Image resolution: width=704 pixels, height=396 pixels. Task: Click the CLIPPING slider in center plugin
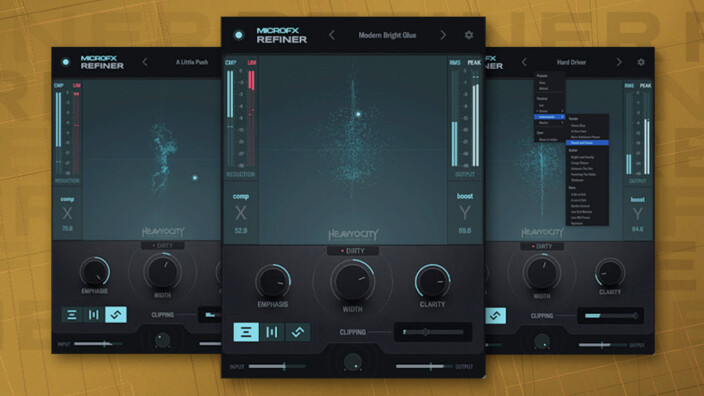(433, 332)
